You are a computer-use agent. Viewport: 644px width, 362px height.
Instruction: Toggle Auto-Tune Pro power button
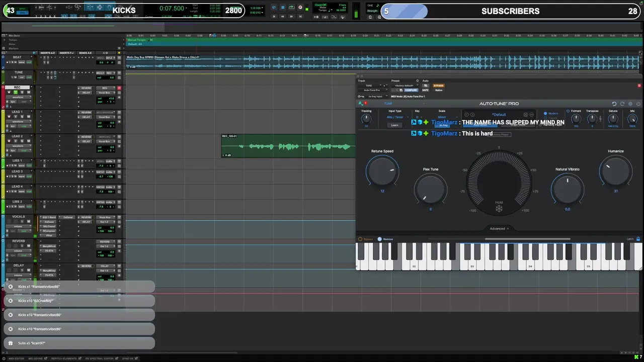638,104
